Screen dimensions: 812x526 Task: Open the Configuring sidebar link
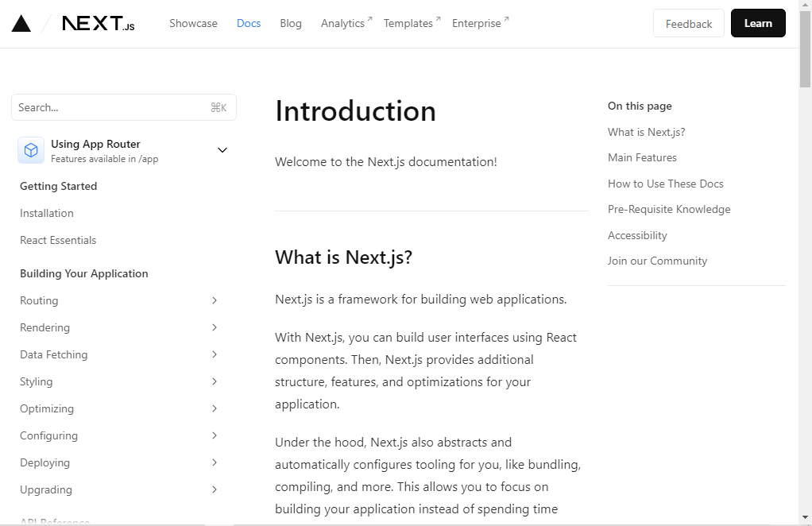48,435
